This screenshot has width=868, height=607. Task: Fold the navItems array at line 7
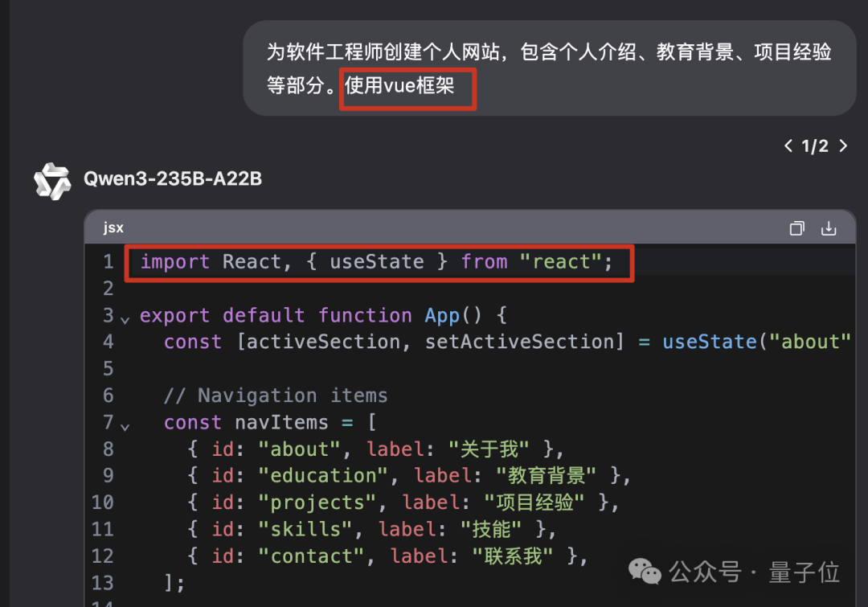point(125,426)
